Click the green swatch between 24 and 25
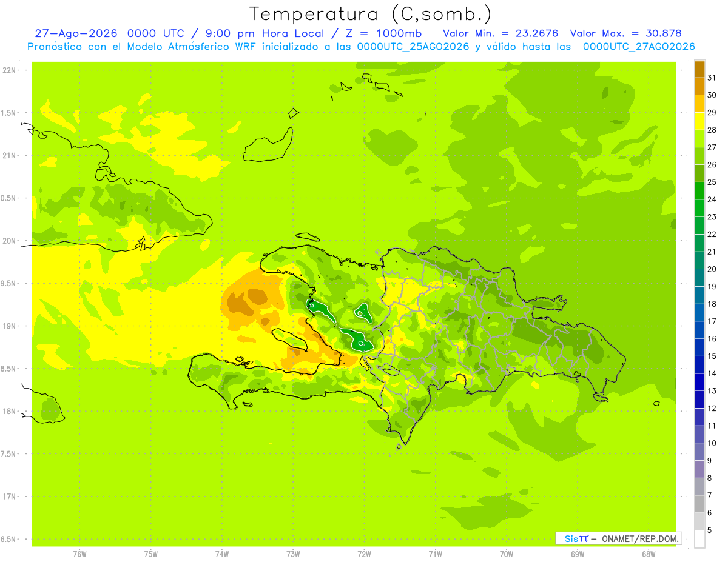The height and width of the screenshot is (562, 728). 699,190
